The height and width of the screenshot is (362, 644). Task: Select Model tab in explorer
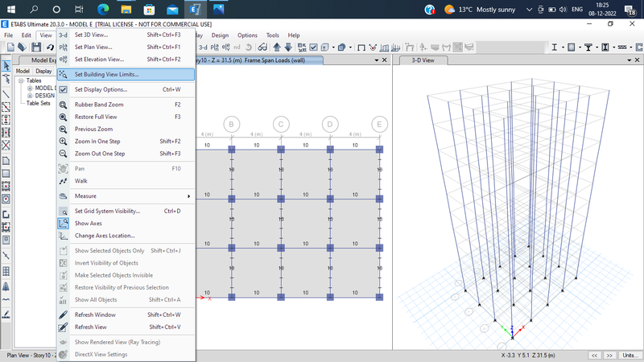23,71
